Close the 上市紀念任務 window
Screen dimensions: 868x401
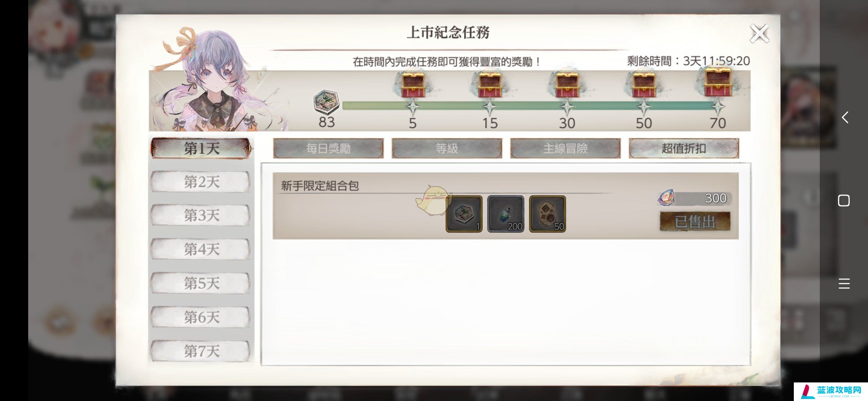coord(759,34)
